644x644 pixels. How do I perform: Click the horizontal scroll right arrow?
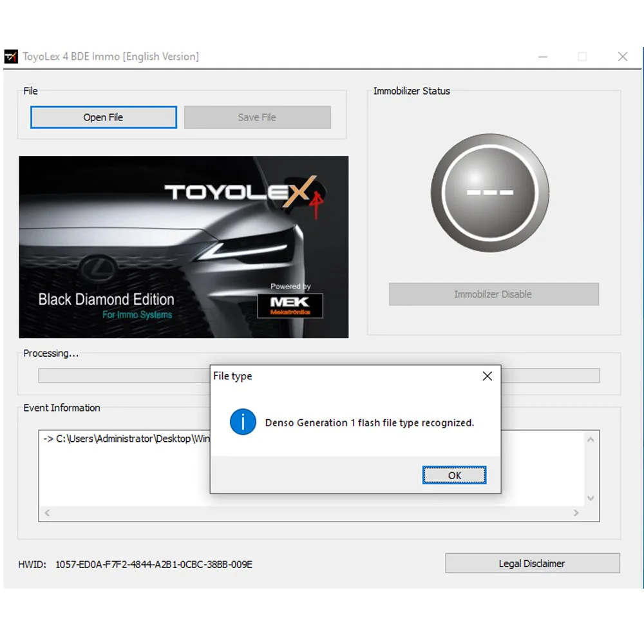(576, 513)
